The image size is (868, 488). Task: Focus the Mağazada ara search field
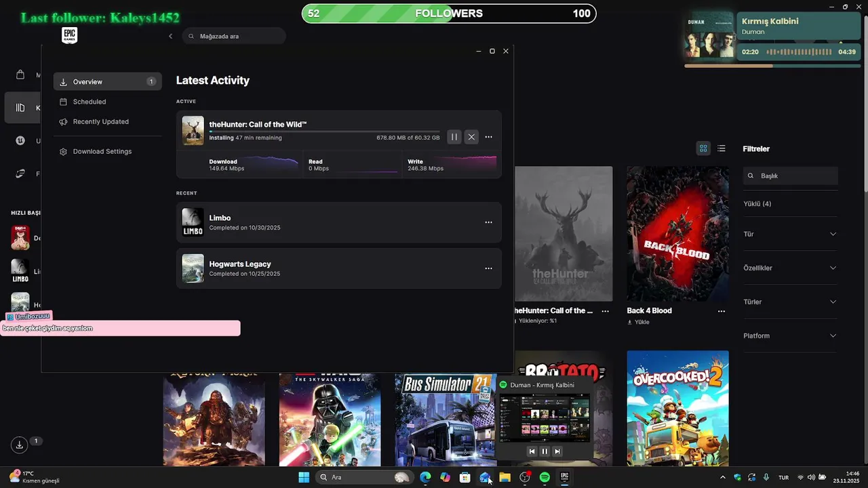pos(234,36)
